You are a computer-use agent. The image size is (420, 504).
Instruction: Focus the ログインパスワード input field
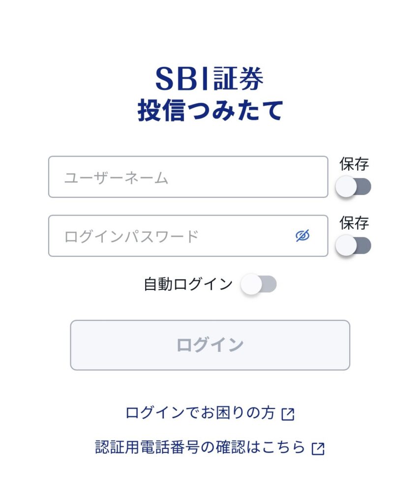pos(172,236)
